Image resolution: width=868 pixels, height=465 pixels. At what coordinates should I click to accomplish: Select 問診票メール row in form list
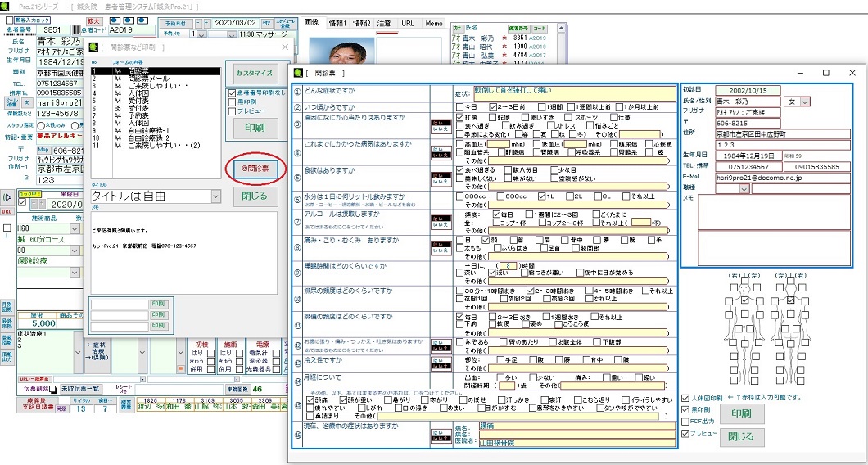pyautogui.click(x=156, y=79)
